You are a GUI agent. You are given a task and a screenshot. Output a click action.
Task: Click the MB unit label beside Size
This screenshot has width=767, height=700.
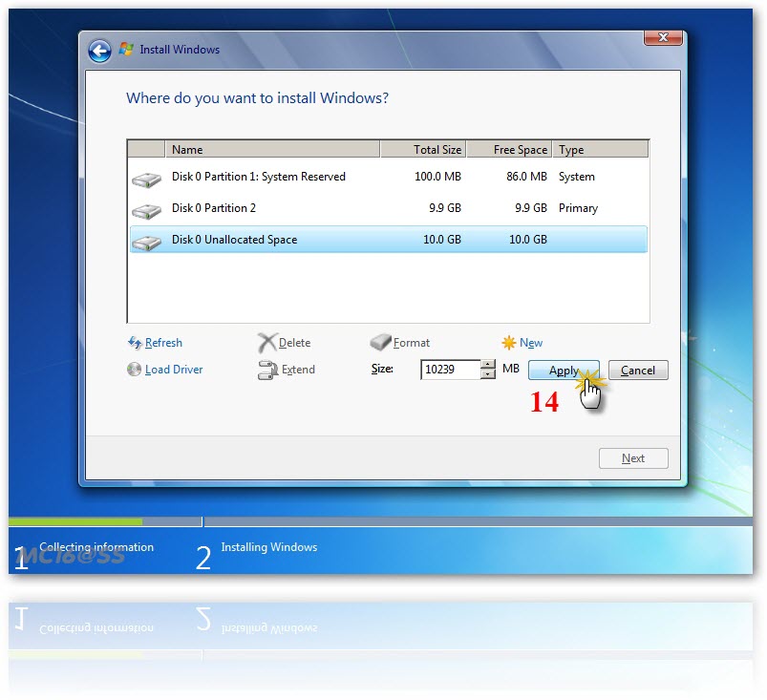point(511,369)
